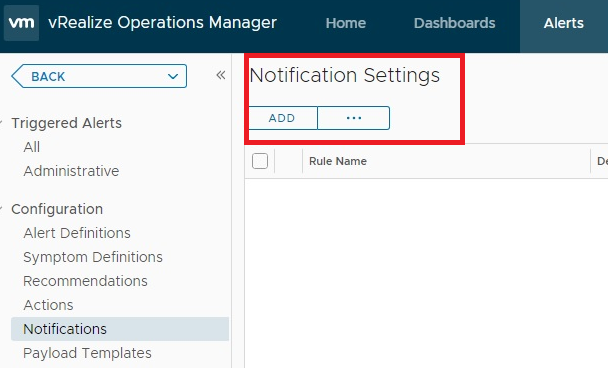Sort by the Rule Name column header
The image size is (608, 368).
(338, 161)
